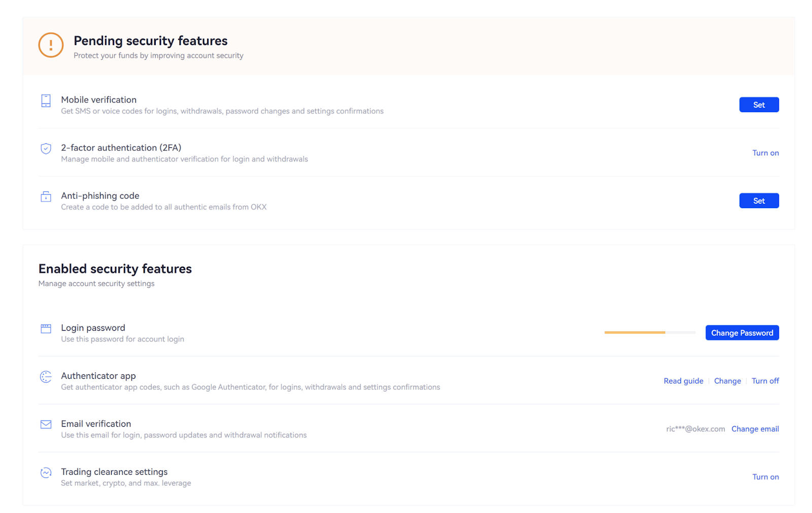This screenshot has height=513, width=812.
Task: Click Change link for Authenticator app
Action: 727,381
